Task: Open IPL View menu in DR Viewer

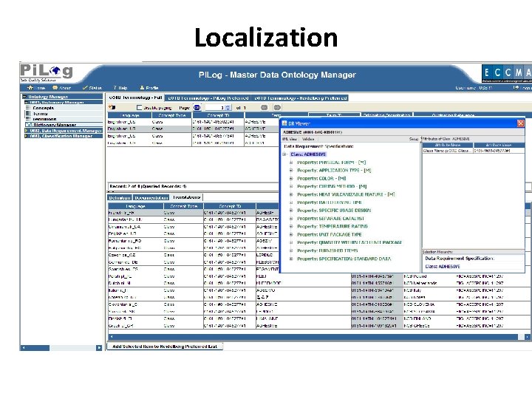Action: (x=290, y=139)
